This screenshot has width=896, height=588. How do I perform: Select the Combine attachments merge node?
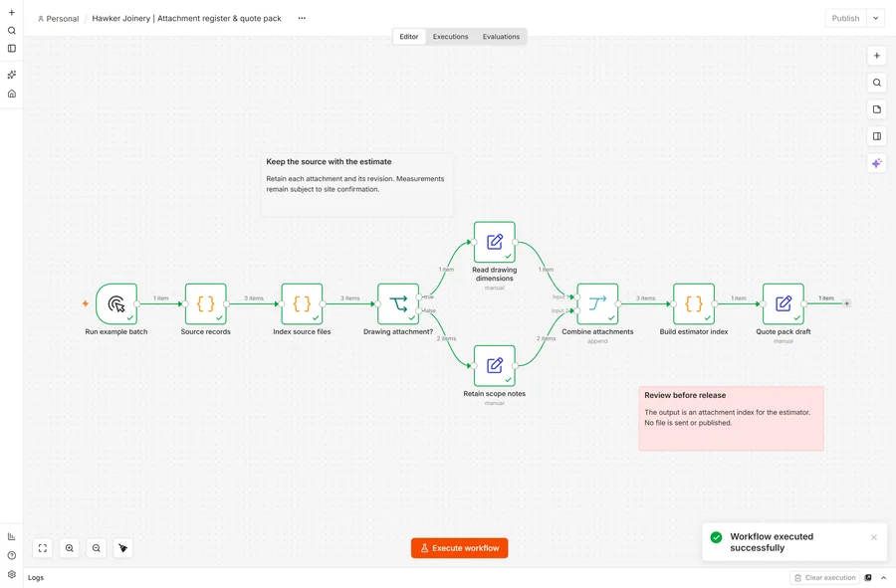tap(597, 303)
